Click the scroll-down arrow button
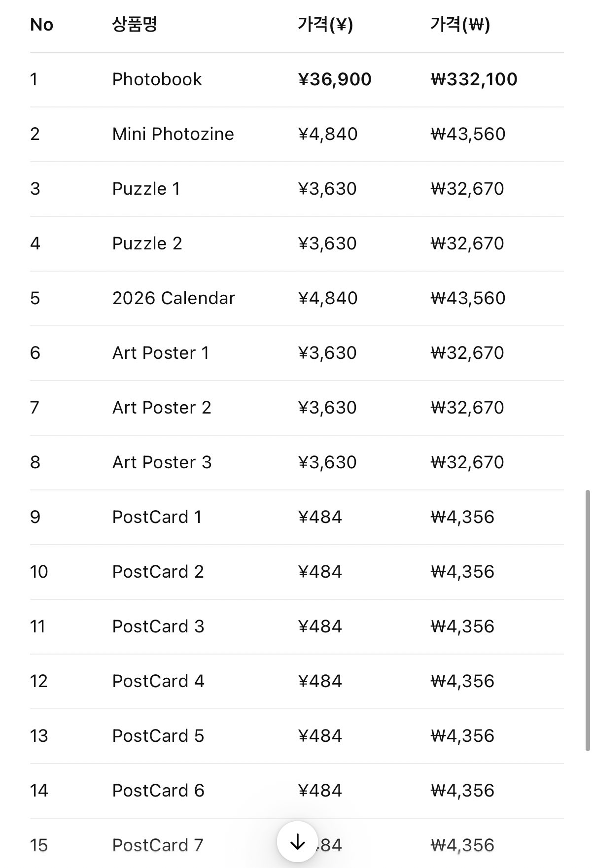The height and width of the screenshot is (868, 594). pos(297,842)
